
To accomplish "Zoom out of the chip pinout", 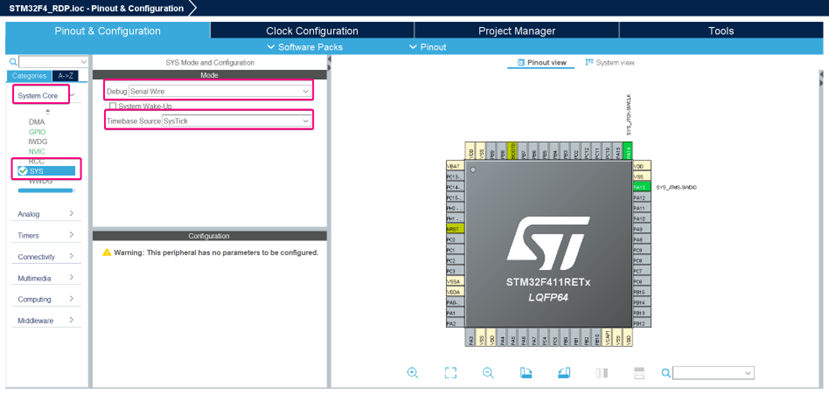I will click(488, 372).
